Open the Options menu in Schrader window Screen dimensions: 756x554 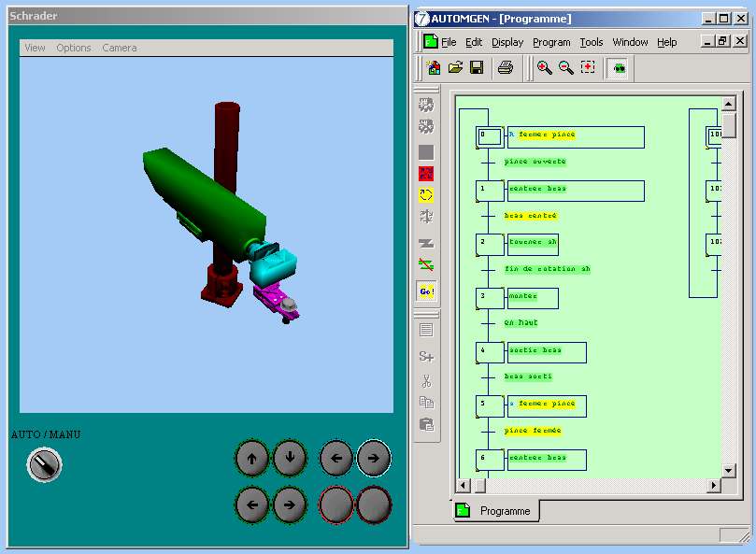pos(74,48)
